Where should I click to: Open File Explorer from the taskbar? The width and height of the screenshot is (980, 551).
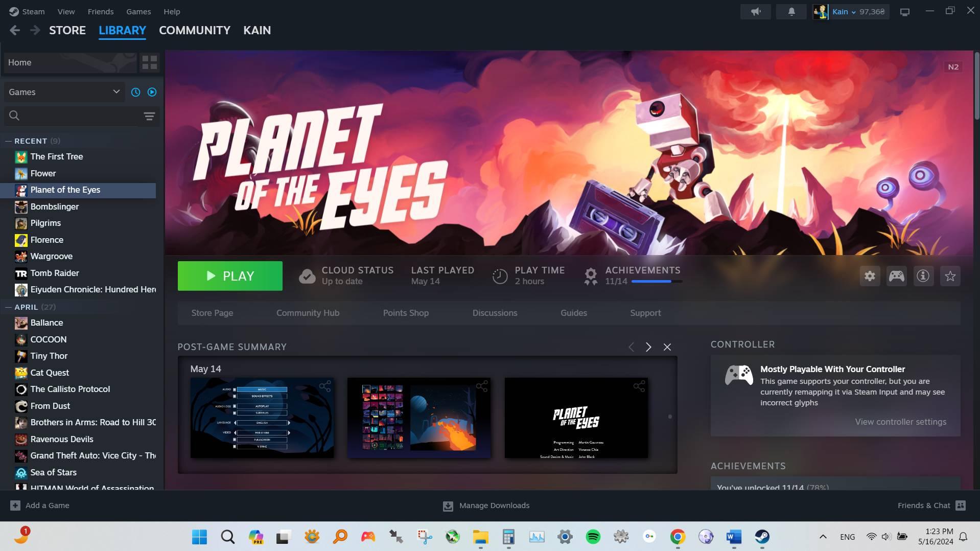[480, 537]
